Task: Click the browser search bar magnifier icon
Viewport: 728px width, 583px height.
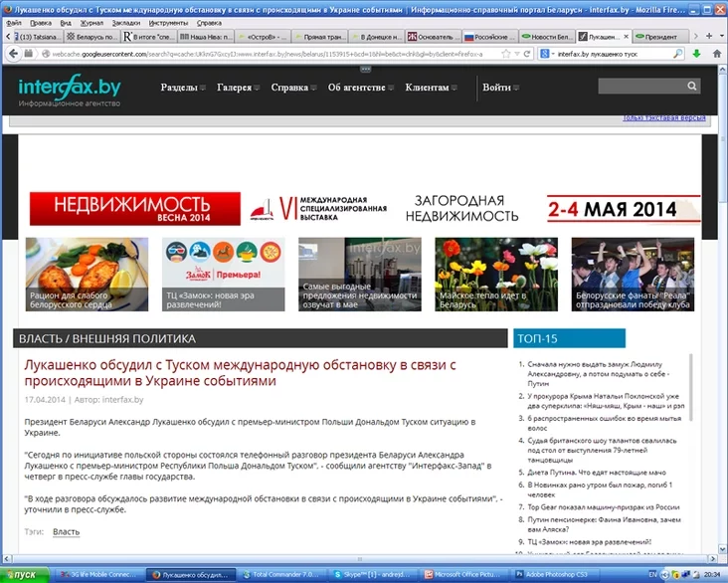Action: (678, 53)
